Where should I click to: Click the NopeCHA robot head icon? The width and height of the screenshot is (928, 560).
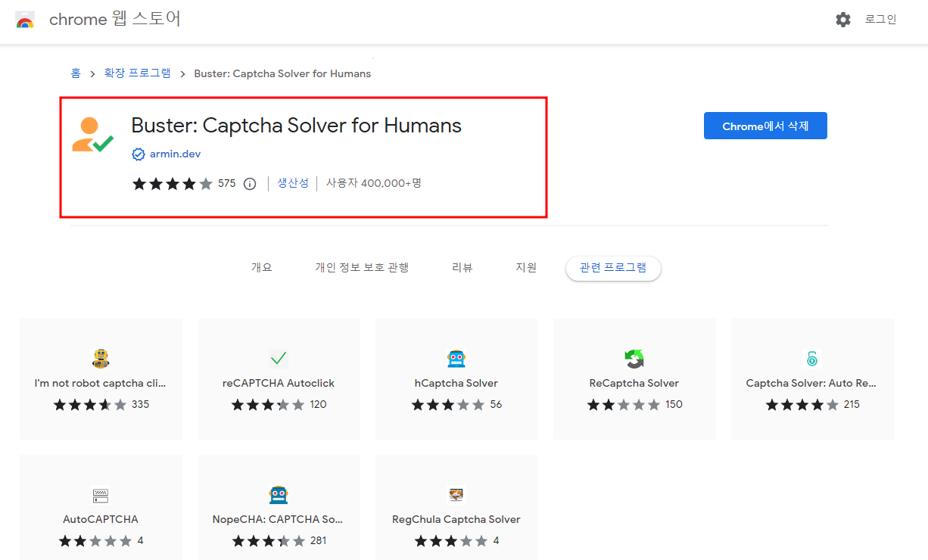[x=279, y=495]
